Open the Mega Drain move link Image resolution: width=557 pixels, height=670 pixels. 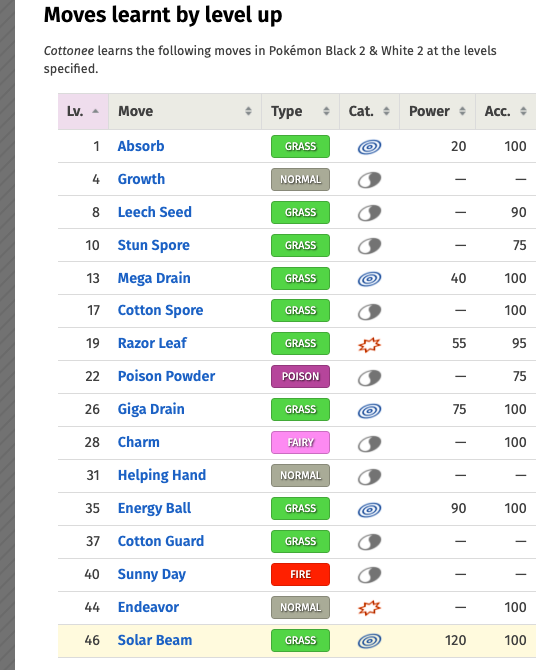(x=154, y=278)
